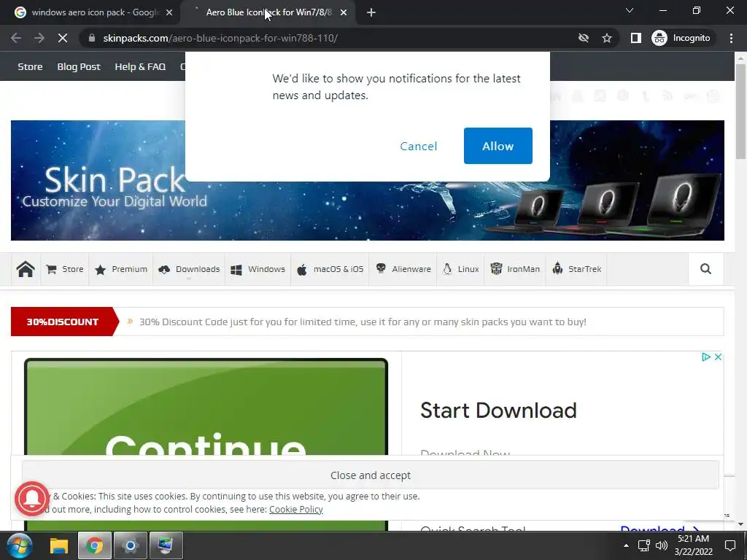Open Linux category

pos(461,269)
